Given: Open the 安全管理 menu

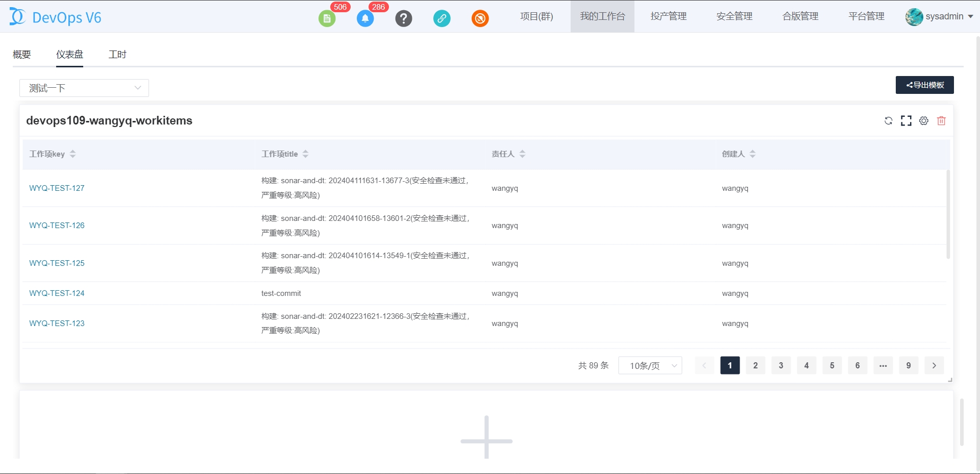Looking at the screenshot, I should click(x=734, y=16).
